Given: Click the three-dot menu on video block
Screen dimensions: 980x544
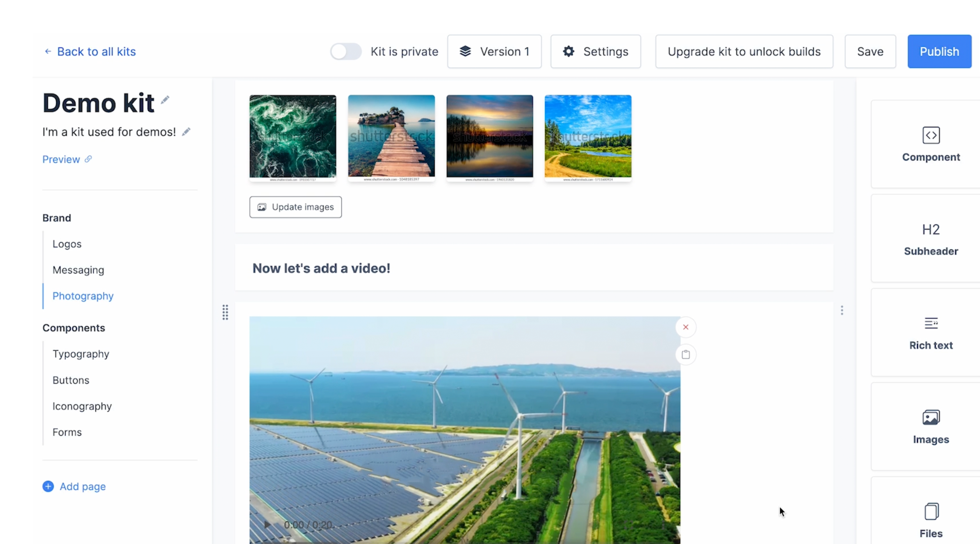Looking at the screenshot, I should coord(842,310).
